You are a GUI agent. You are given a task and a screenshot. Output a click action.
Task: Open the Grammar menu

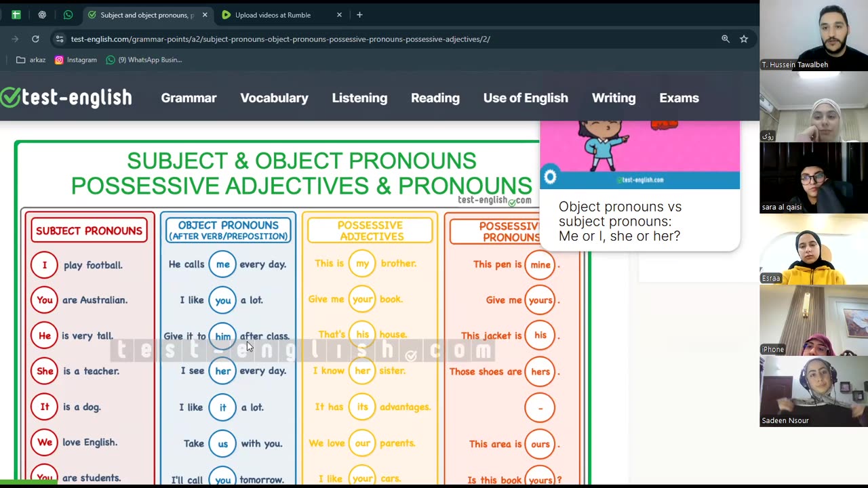pyautogui.click(x=189, y=98)
